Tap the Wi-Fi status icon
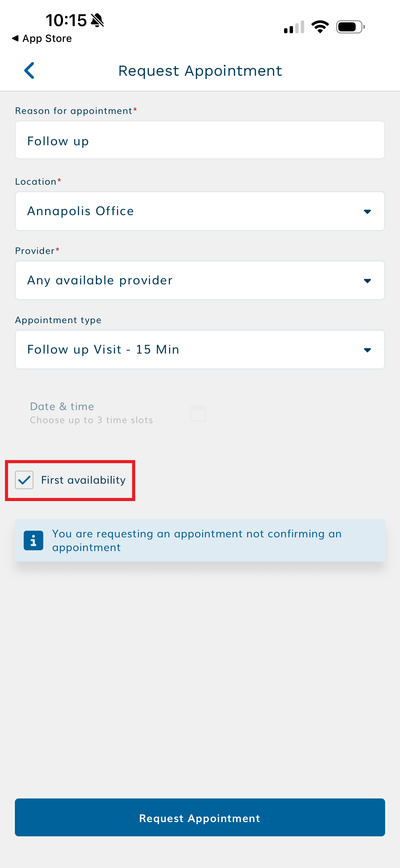Viewport: 400px width, 868px height. (x=320, y=27)
